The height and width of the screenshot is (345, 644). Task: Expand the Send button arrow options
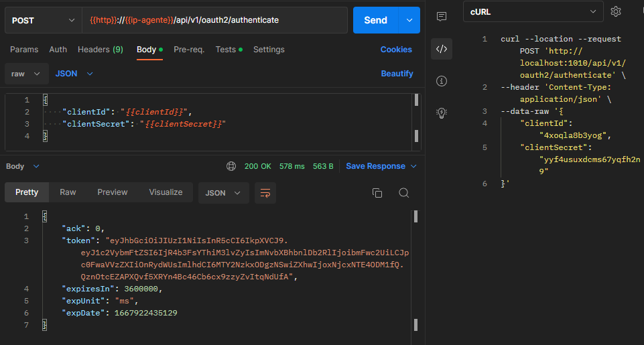point(409,20)
